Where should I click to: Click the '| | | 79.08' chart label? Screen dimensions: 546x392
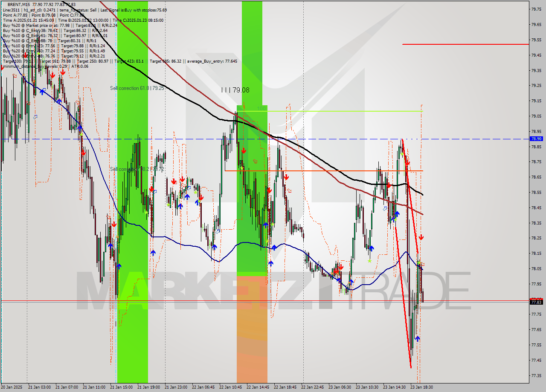click(235, 90)
